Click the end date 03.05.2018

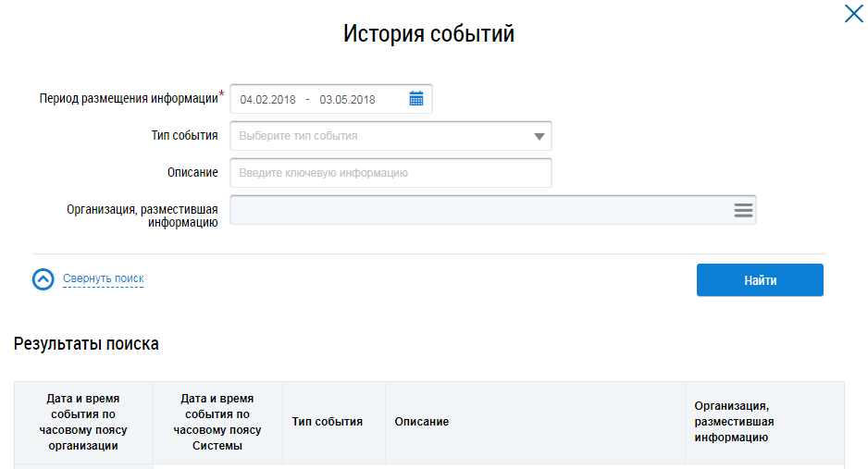[x=347, y=100]
